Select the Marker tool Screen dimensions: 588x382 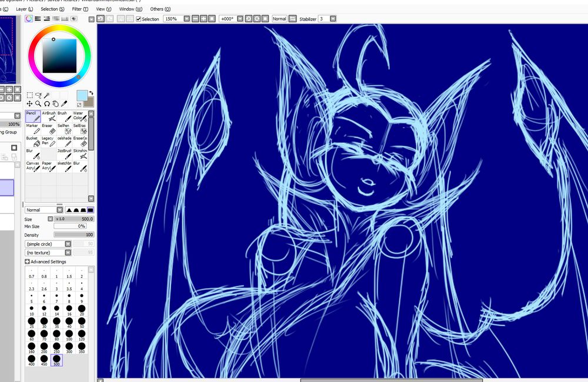point(33,129)
